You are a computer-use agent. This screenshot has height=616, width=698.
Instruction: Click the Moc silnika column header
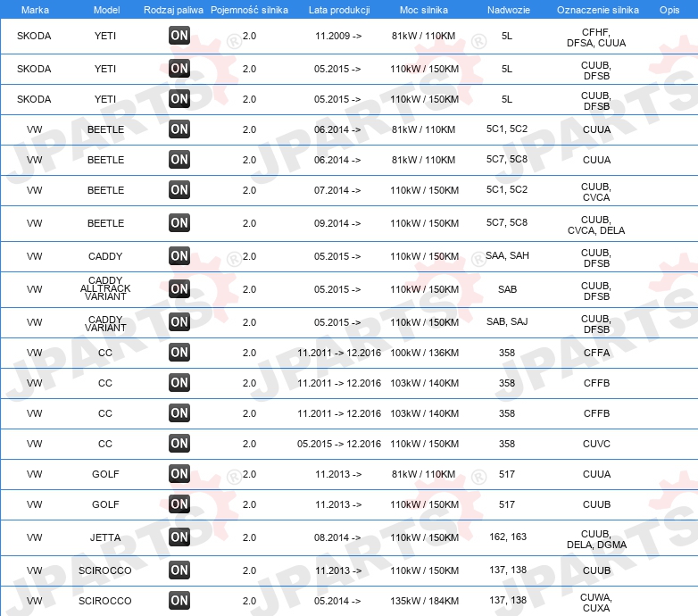point(424,10)
